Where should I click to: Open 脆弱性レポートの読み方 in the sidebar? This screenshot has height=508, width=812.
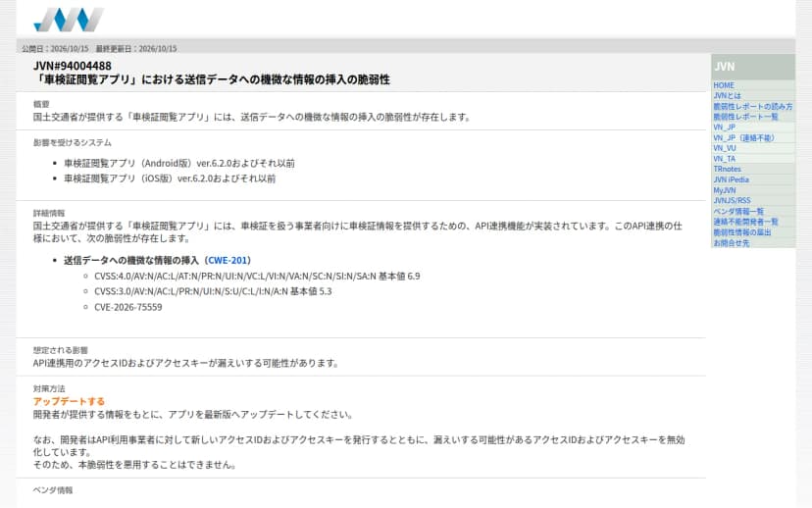coord(752,106)
